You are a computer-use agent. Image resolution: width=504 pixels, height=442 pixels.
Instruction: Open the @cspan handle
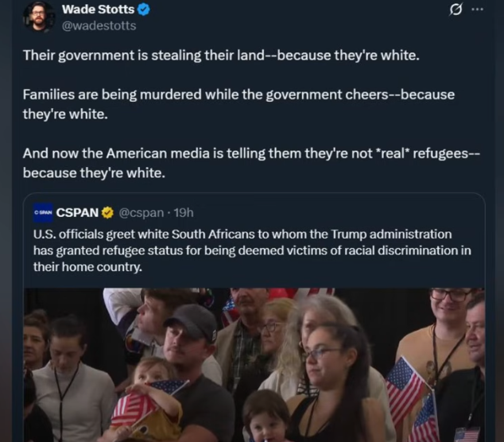(142, 212)
